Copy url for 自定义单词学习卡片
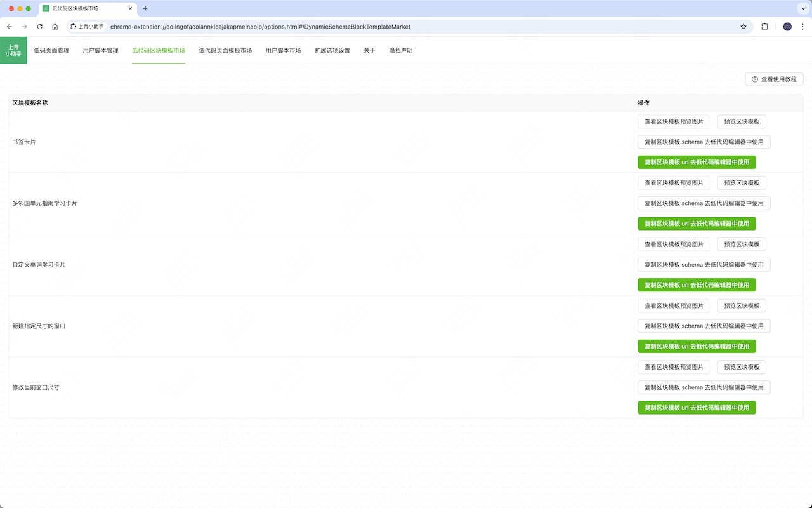 click(697, 285)
